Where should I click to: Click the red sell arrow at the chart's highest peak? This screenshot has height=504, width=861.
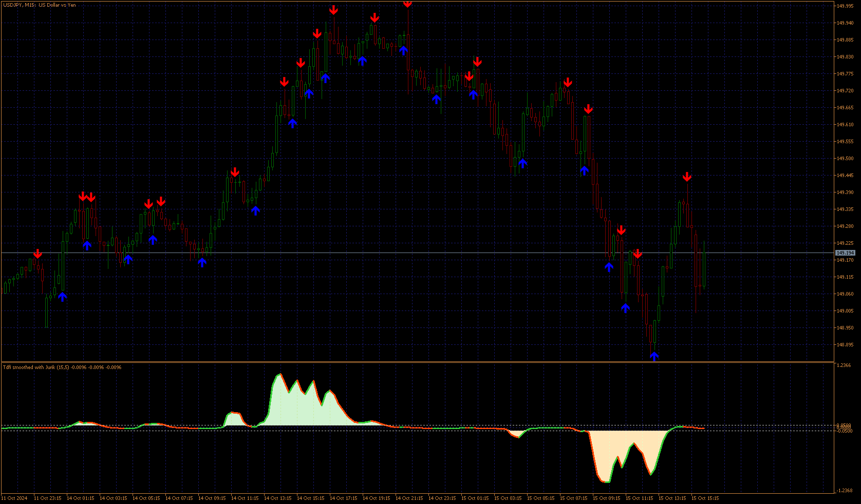coord(407,4)
